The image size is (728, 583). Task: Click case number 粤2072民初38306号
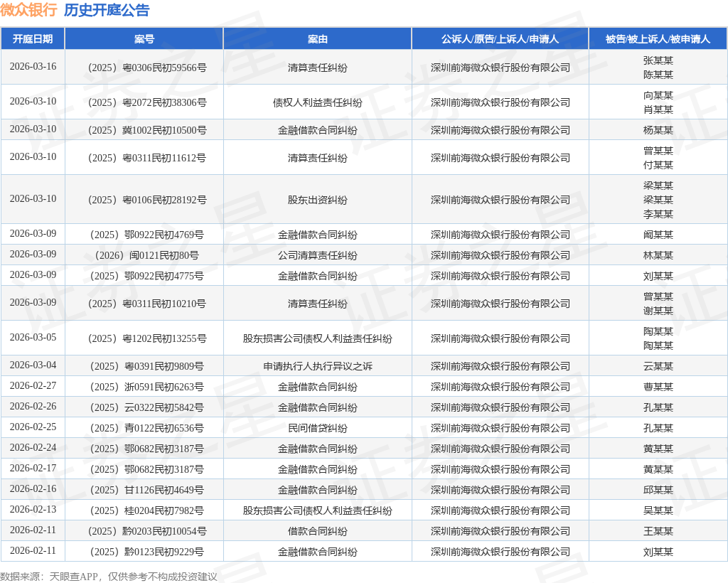[x=148, y=102]
